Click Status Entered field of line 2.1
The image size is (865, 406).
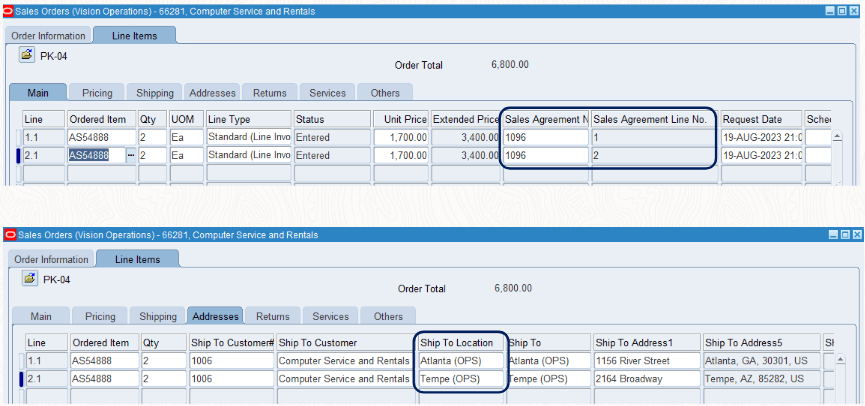pos(332,156)
